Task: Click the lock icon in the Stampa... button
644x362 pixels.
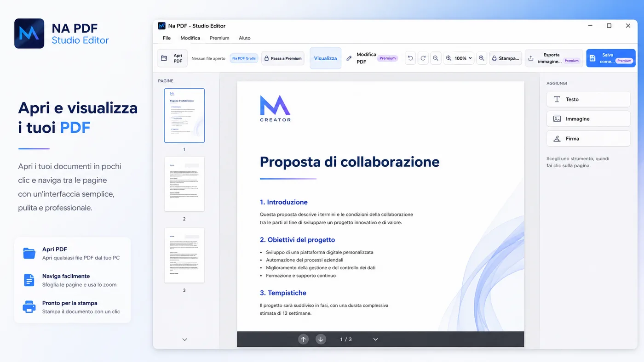Action: (x=494, y=58)
